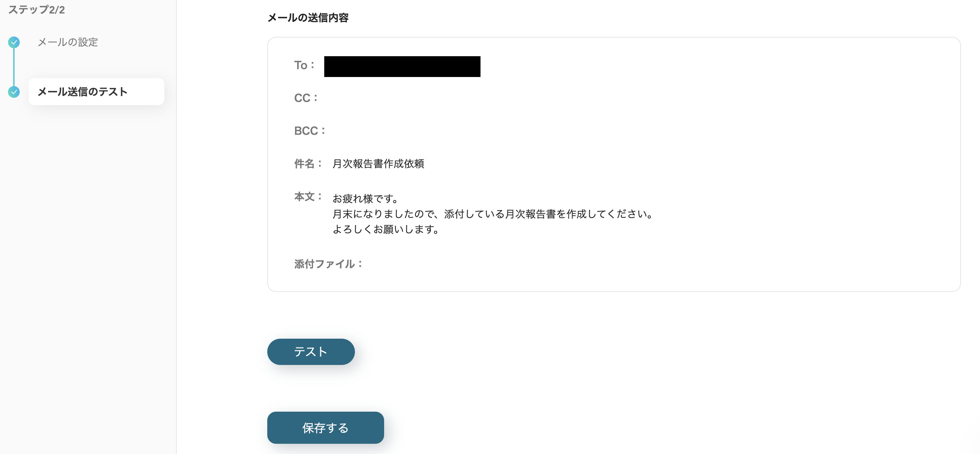Viewport: 980px width, 454px height.
Task: Click the 保存する button
Action: [x=325, y=427]
